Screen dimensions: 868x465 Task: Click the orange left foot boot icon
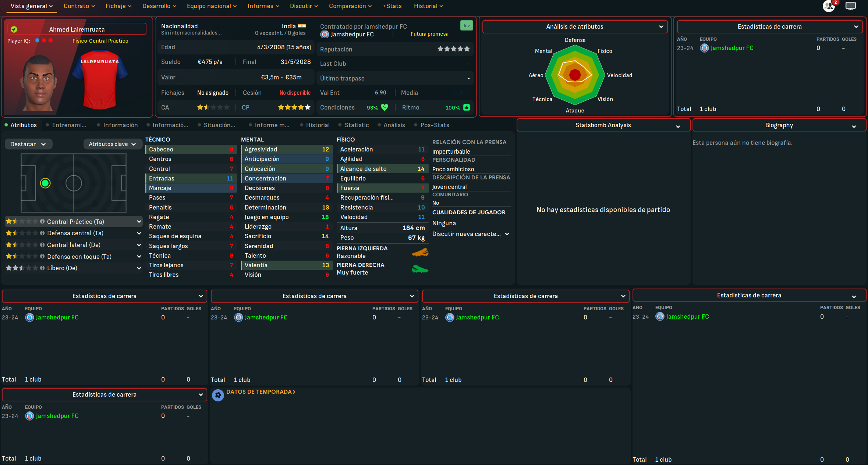(420, 252)
